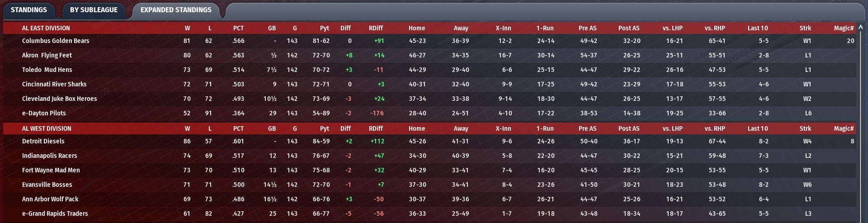Click the AL West Division header label
The width and height of the screenshot is (868, 223).
(47, 128)
